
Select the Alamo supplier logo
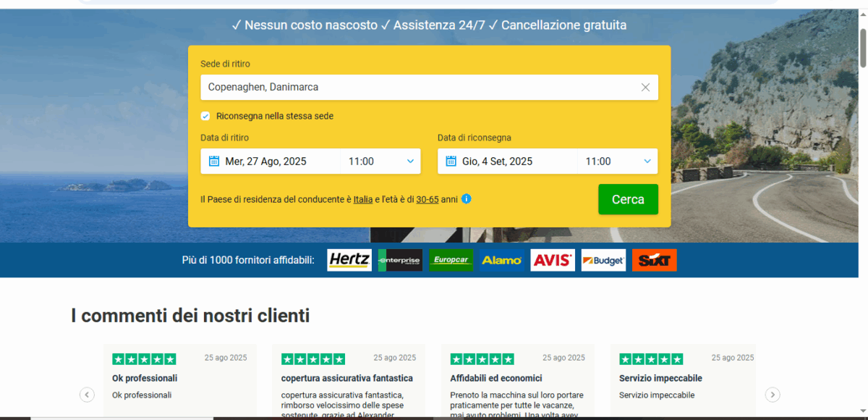pyautogui.click(x=502, y=259)
